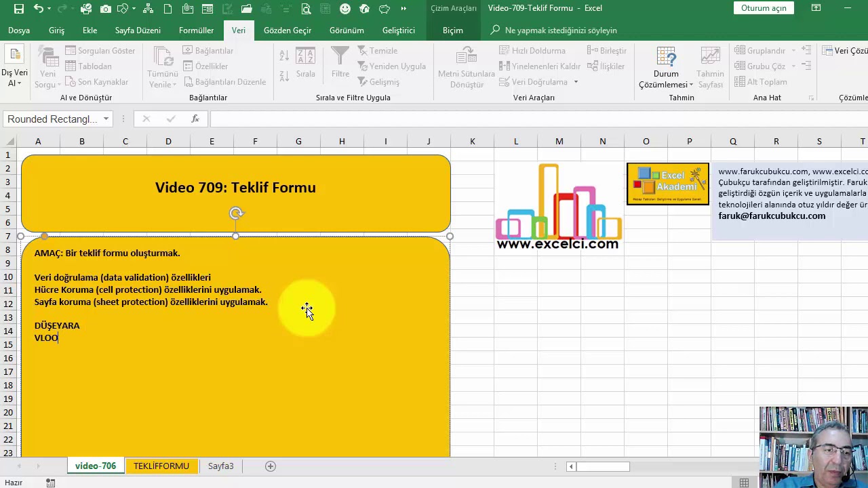Click Yeniden Uygula
The width and height of the screenshot is (868, 488).
391,66
